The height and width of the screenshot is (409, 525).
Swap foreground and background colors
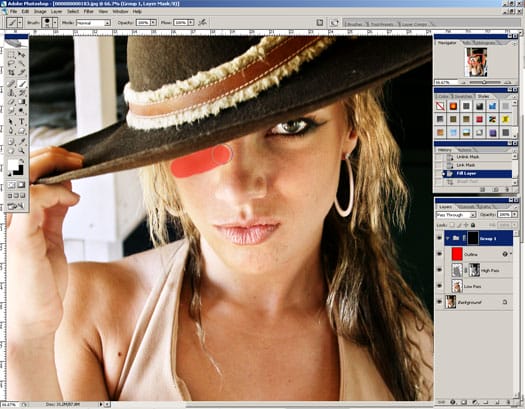(x=22, y=161)
